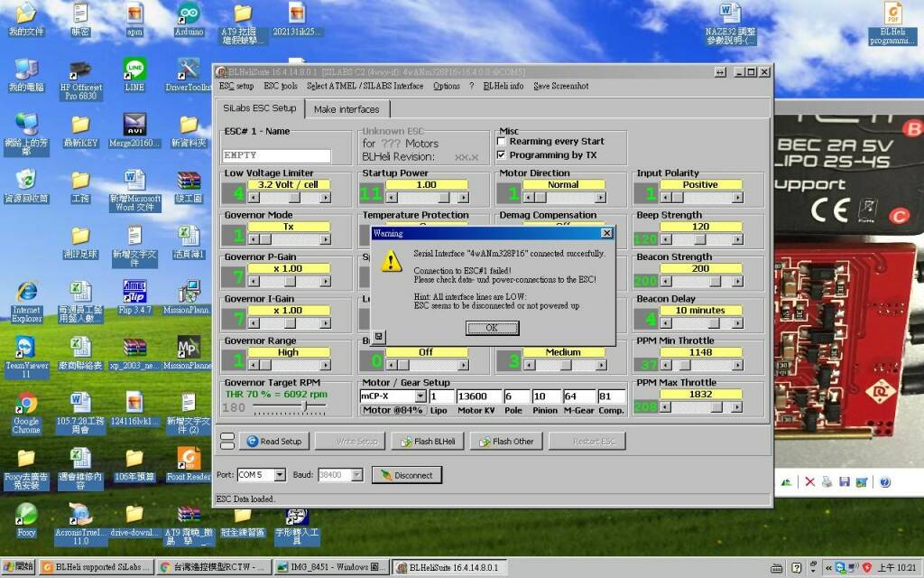Click the ESC Name EMPTY text field
Viewport: 924px width, 578px height.
276,155
